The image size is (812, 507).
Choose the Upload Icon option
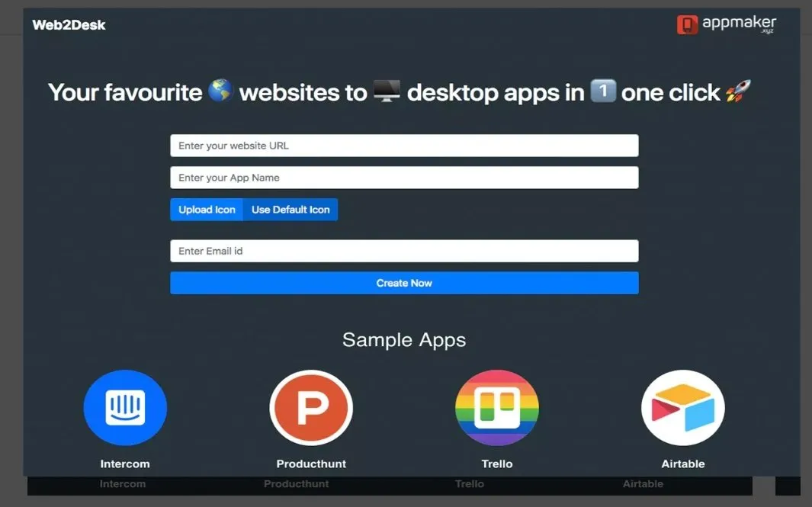[x=207, y=210]
